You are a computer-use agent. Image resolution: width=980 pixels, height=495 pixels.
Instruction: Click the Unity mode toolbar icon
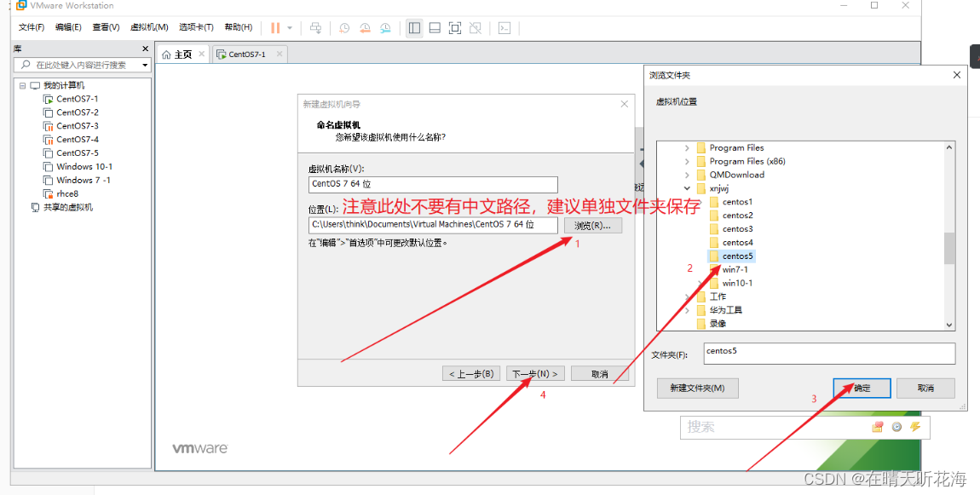click(476, 28)
